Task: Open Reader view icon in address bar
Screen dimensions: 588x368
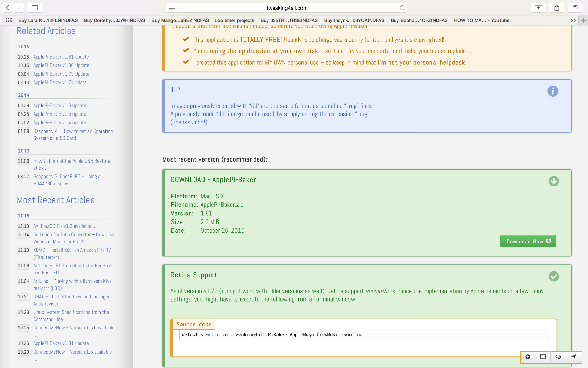Action: 172,8
